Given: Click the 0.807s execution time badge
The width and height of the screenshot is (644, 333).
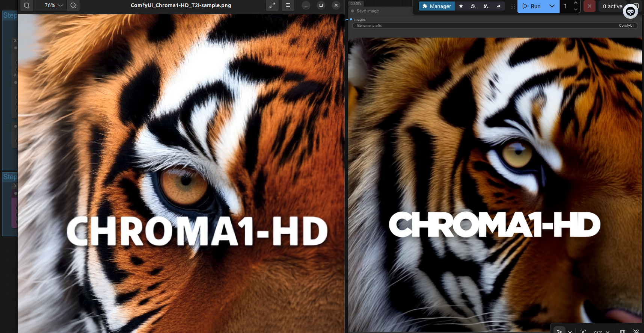Looking at the screenshot, I should coord(356,4).
